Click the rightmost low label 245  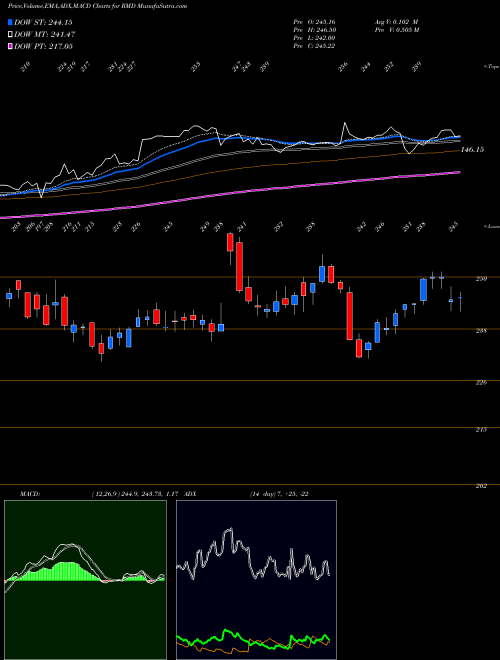click(x=454, y=227)
